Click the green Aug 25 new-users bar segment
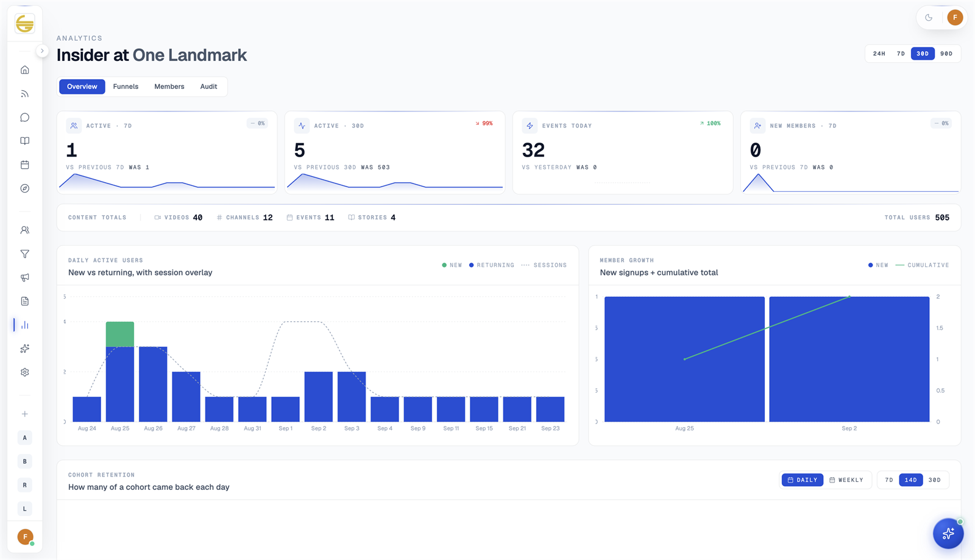The height and width of the screenshot is (560, 975). coord(120,334)
